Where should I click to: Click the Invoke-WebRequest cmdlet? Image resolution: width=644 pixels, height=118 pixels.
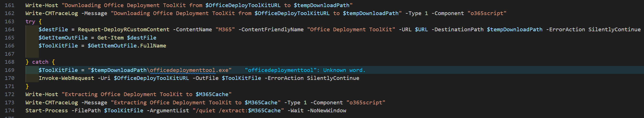pyautogui.click(x=66, y=78)
